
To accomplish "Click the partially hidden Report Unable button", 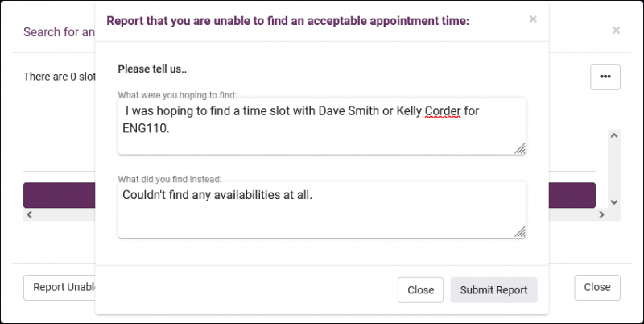I will coord(60,287).
